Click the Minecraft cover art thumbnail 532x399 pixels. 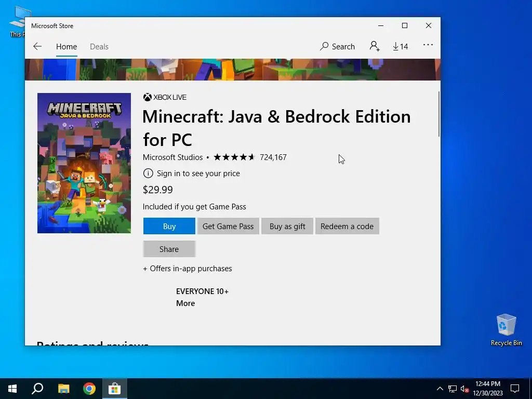point(84,163)
